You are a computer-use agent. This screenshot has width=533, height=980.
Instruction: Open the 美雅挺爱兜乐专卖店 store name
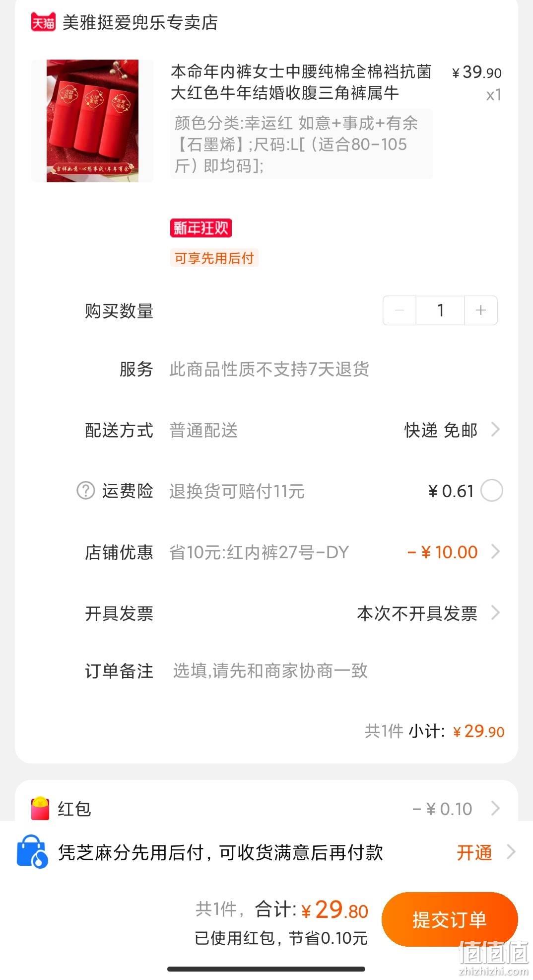[140, 22]
